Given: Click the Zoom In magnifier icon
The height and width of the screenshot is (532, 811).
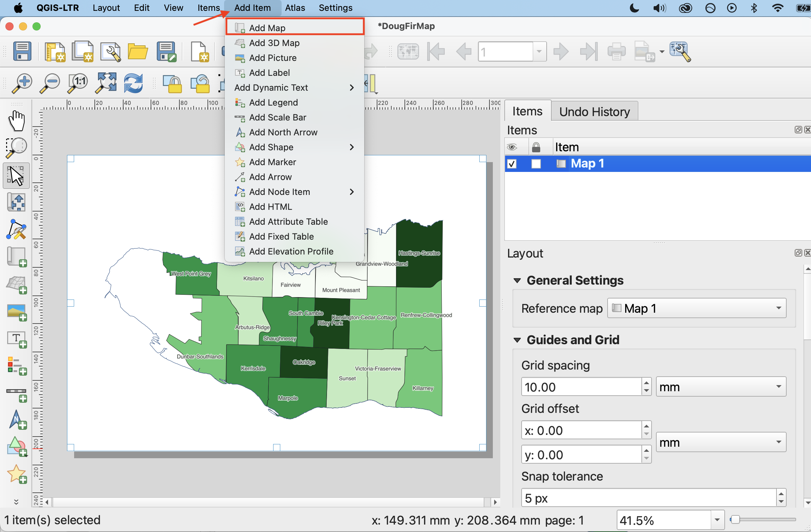Looking at the screenshot, I should coord(22,83).
